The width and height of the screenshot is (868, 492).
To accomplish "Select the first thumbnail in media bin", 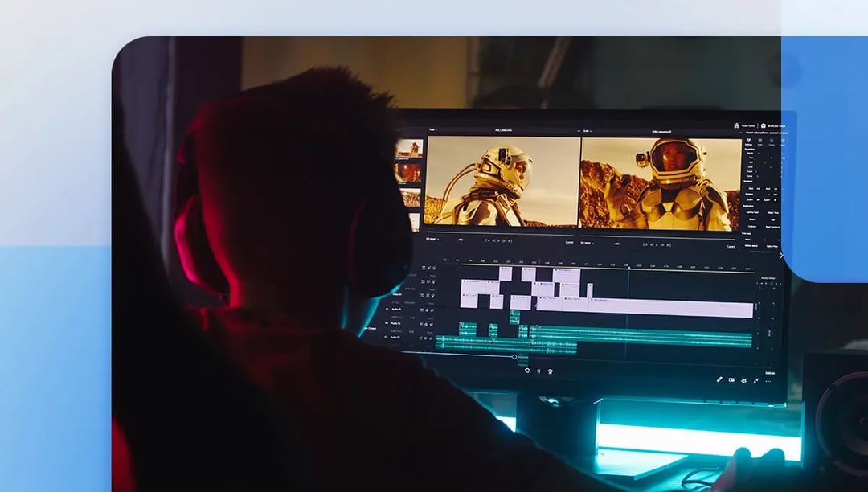I will click(409, 149).
